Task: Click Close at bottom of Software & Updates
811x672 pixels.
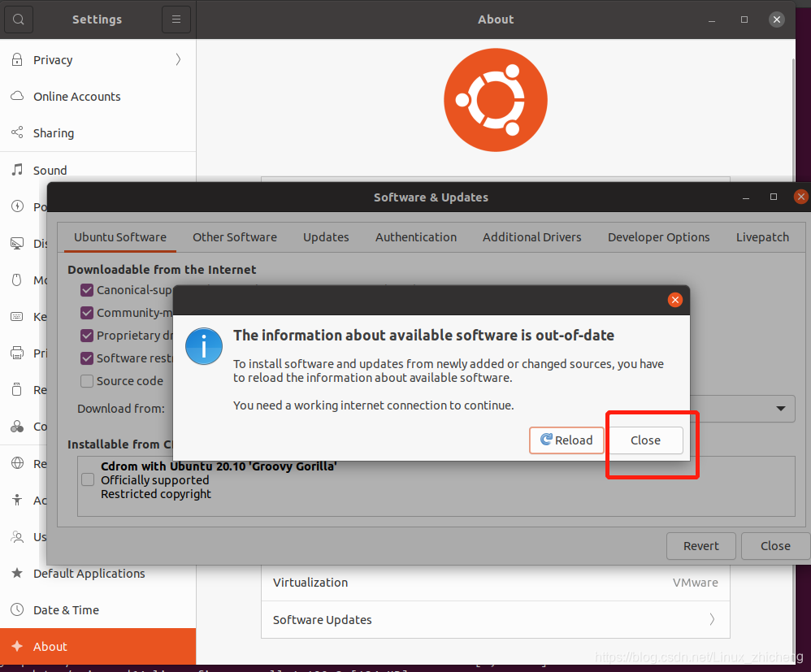Action: click(x=775, y=546)
